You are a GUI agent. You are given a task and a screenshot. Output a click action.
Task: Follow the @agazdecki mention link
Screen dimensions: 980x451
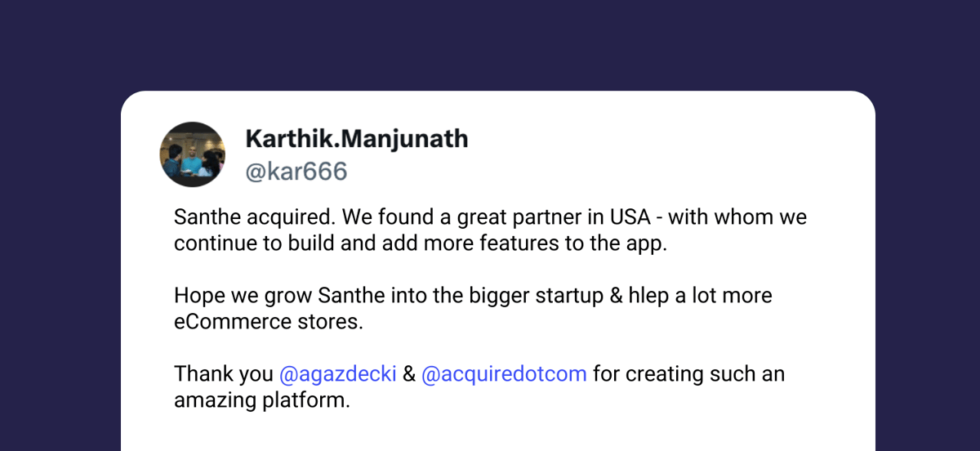point(338,374)
